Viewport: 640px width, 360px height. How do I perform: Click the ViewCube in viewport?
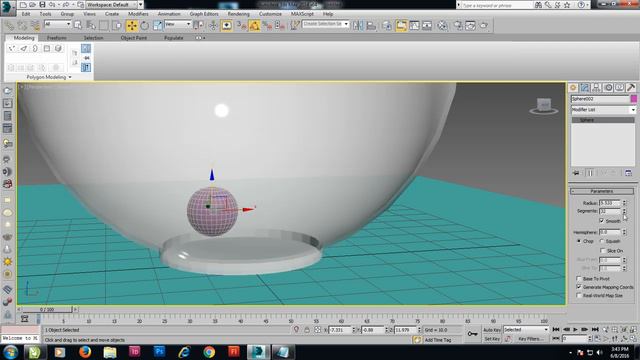pos(544,106)
